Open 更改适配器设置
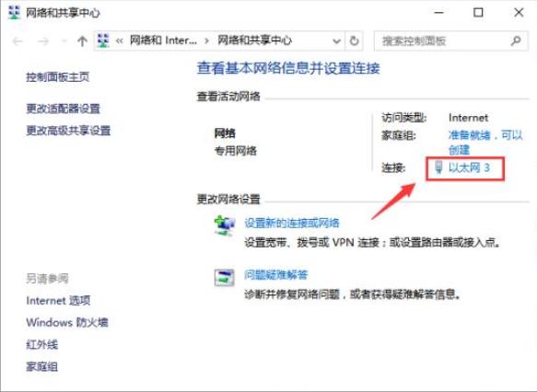537x392 pixels. (63, 109)
